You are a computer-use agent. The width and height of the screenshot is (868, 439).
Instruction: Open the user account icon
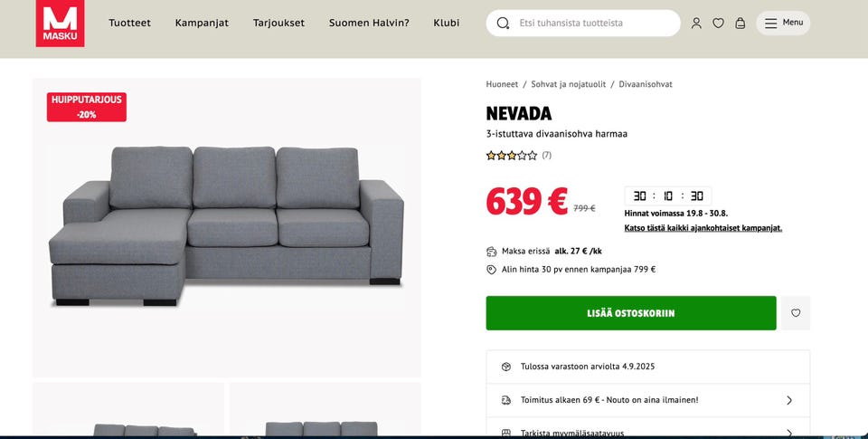tap(696, 23)
